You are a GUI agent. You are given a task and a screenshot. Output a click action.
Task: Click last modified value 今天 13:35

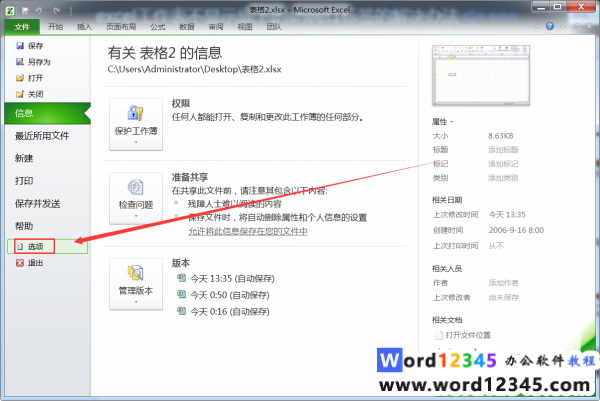[507, 215]
